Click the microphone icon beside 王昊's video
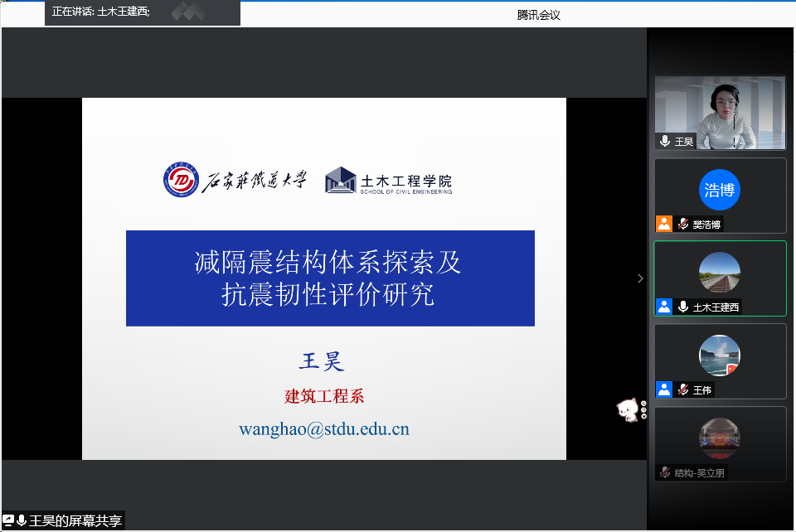Viewport: 796px width, 532px height. pyautogui.click(x=665, y=142)
